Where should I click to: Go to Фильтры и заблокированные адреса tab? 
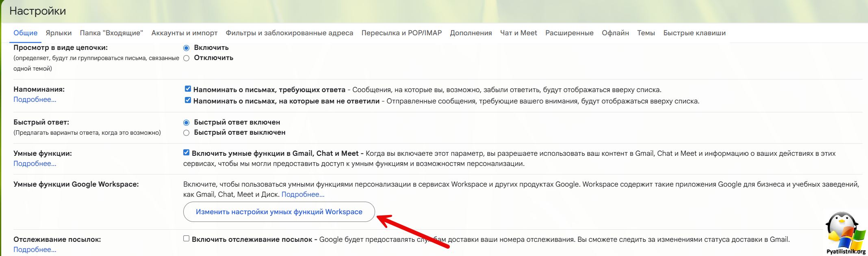point(289,33)
